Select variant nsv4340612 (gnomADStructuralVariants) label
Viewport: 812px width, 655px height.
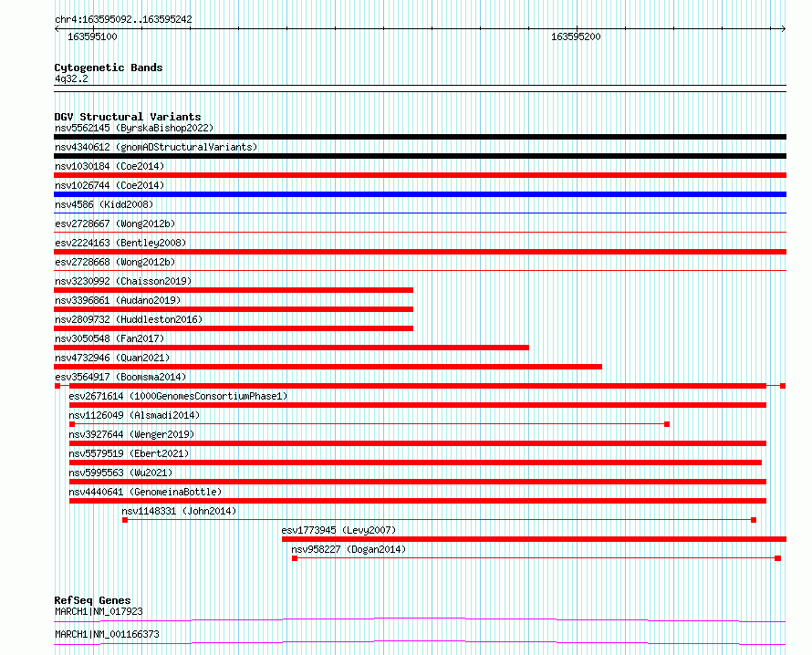pos(156,147)
